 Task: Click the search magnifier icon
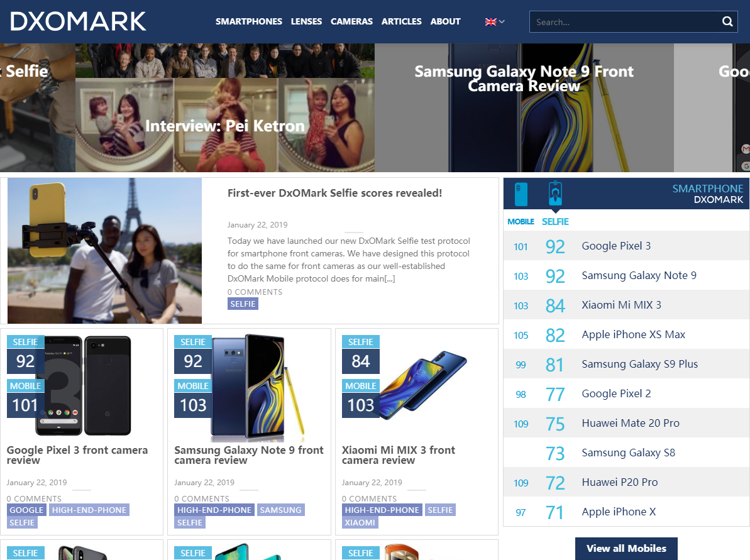727,21
